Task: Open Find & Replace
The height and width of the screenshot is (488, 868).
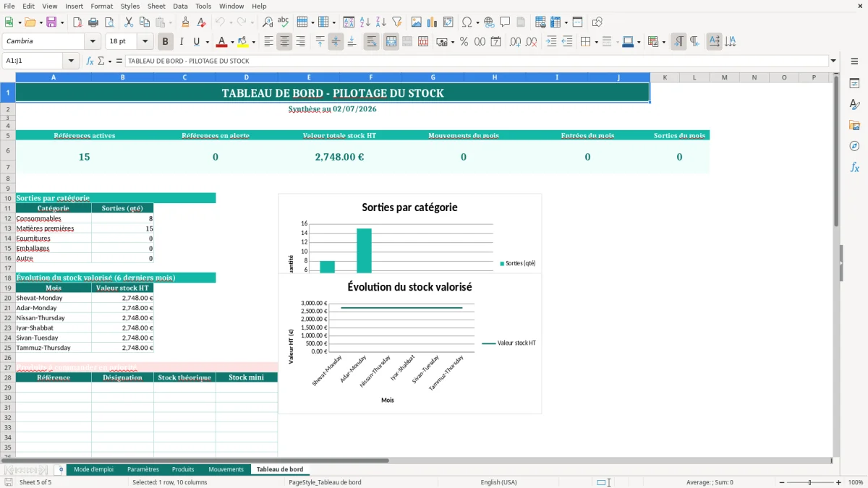Action: (268, 22)
